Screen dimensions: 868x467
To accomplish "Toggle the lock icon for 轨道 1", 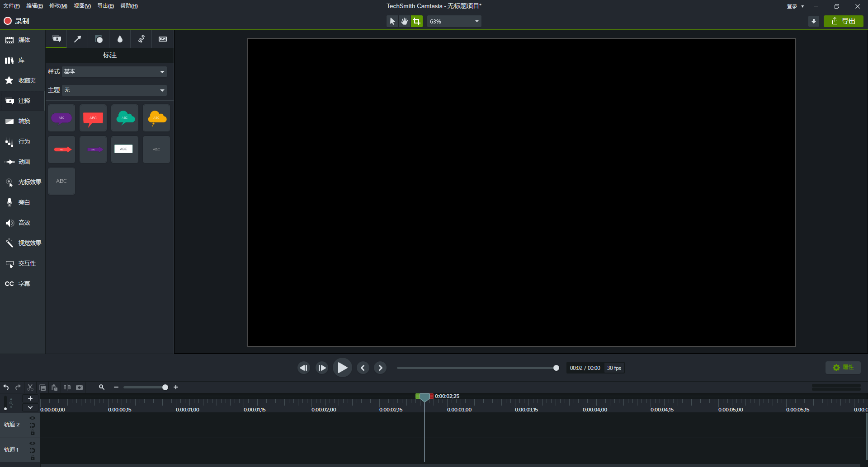I will (x=33, y=458).
